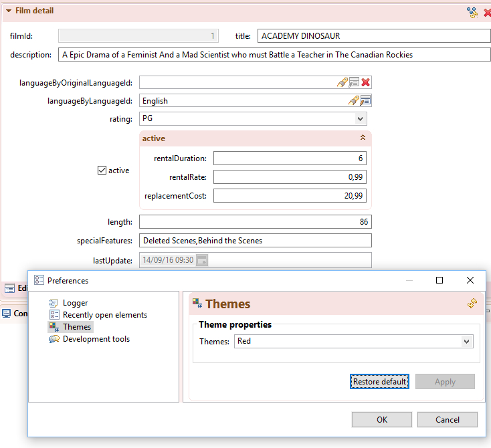The width and height of the screenshot is (491, 448).
Task: Click the search icon for languageByOriginalLanguageId
Action: pos(342,82)
